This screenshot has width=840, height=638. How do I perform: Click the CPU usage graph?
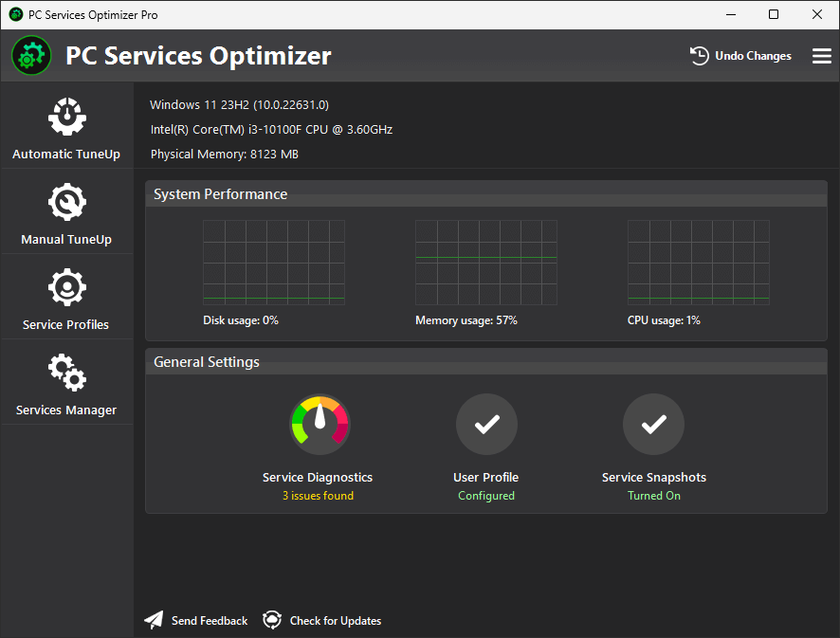tap(699, 263)
